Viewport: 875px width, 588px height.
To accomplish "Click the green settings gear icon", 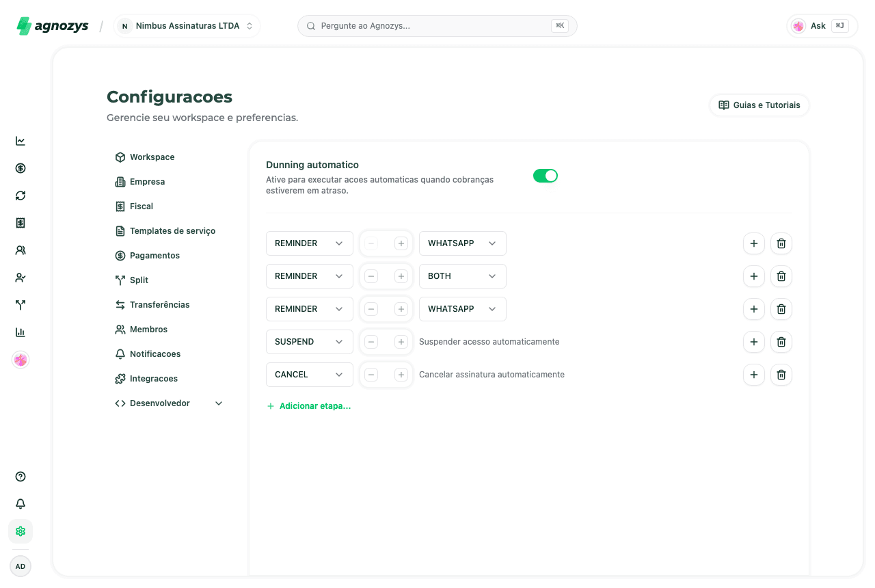I will (21, 531).
